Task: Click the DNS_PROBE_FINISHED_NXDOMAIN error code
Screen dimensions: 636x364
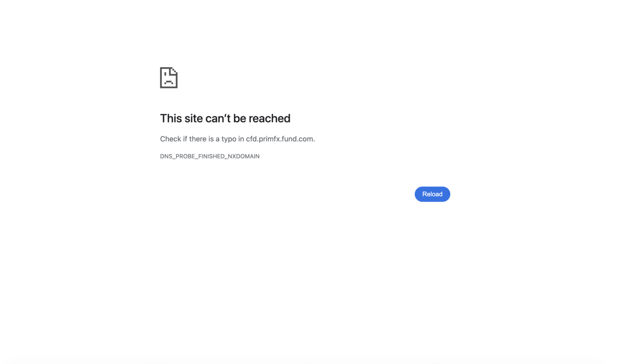Action: pyautogui.click(x=209, y=156)
